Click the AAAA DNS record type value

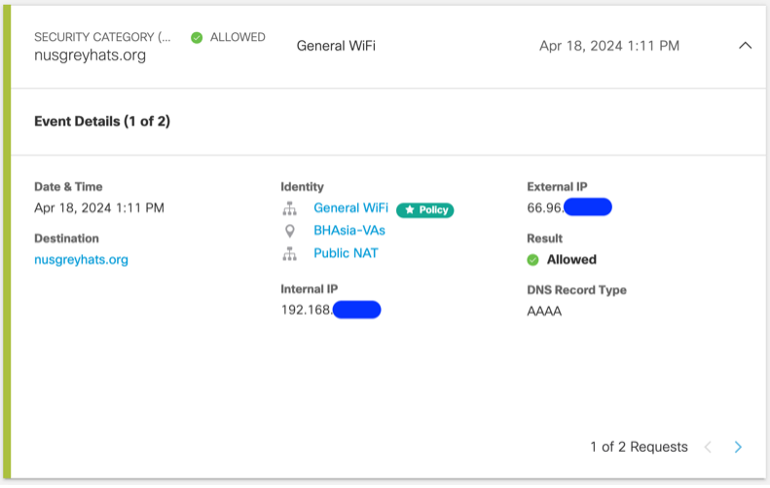(544, 311)
